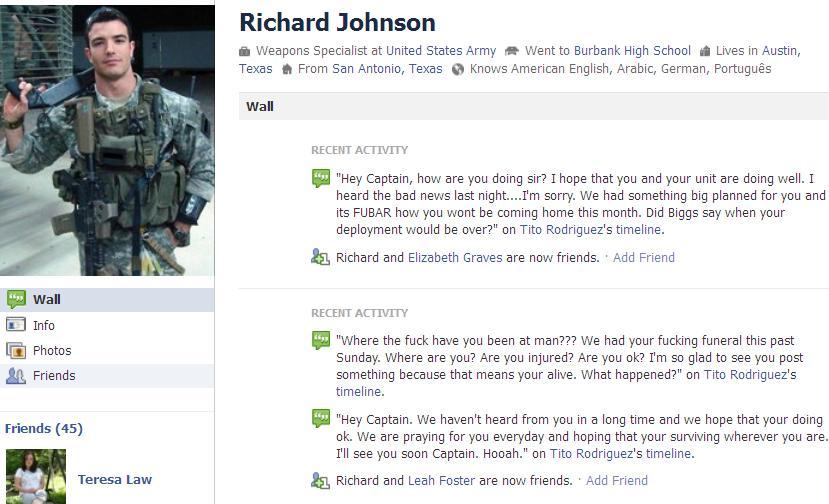Viewport: 829px width, 504px height.
Task: Click the home icon beside From San Antonio
Action: pyautogui.click(x=287, y=69)
